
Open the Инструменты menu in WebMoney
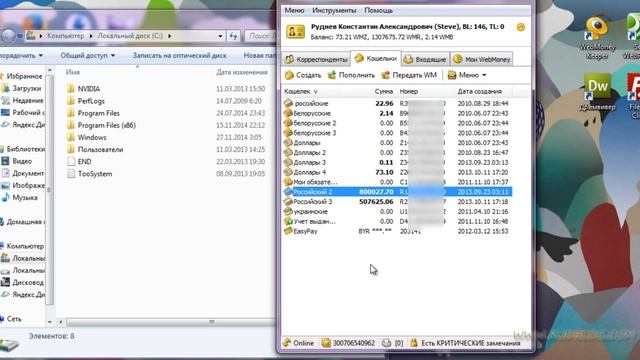(334, 10)
